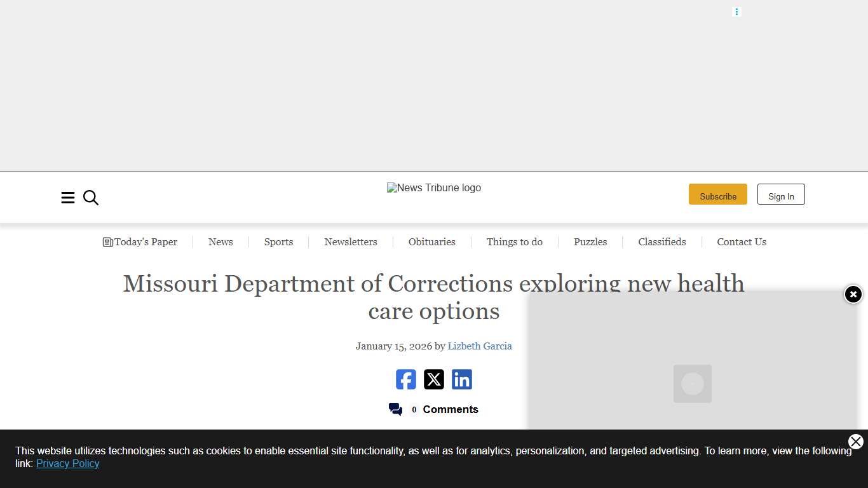
Task: Click the Sign In button
Action: pyautogui.click(x=781, y=194)
